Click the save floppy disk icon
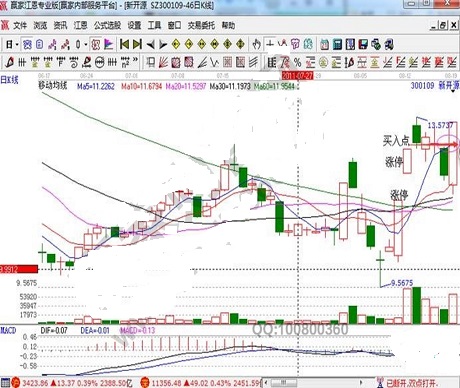 pyautogui.click(x=363, y=44)
